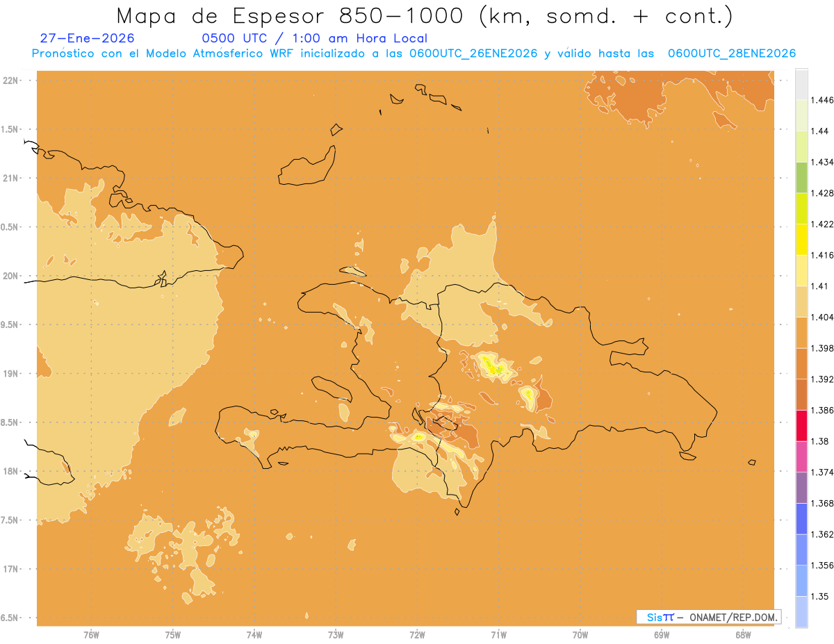The image size is (834, 644).
Task: Click the latitude label '21N'
Action: click(x=10, y=179)
